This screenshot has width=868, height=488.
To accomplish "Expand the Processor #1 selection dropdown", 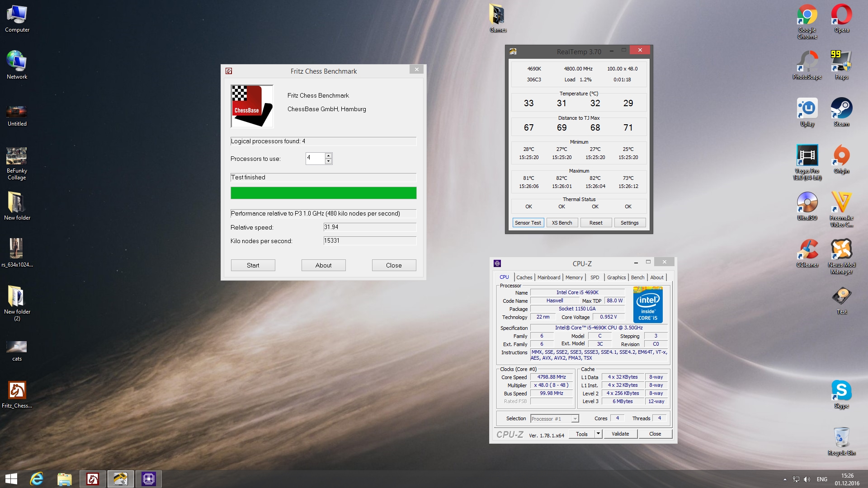I will 575,419.
